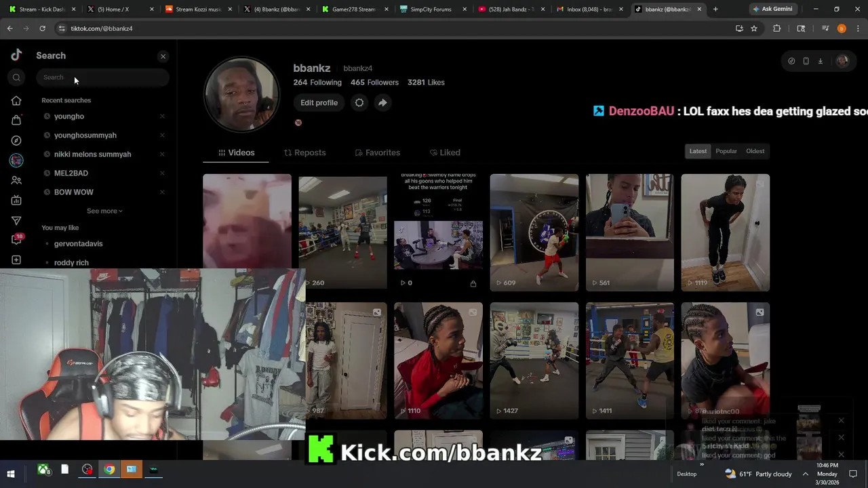Reload the page with refresh icon
This screenshot has height=488, width=868.
click(42, 28)
